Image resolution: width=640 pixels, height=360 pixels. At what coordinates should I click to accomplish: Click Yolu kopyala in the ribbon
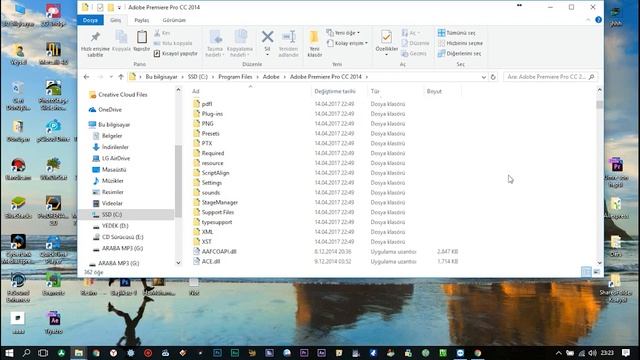[x=173, y=43]
